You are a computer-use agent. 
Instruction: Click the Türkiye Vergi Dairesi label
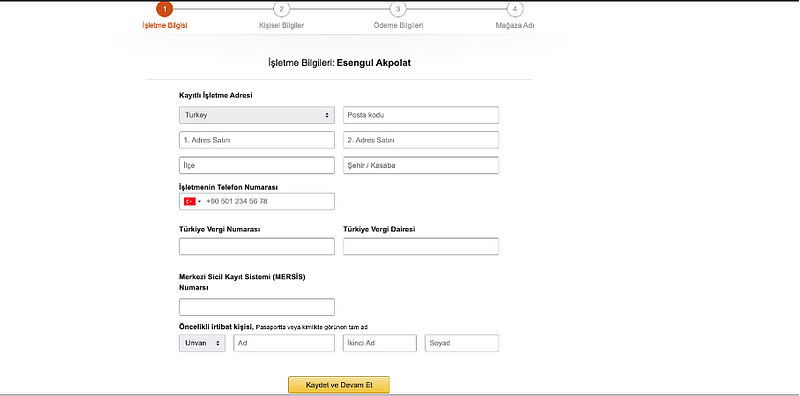point(379,230)
